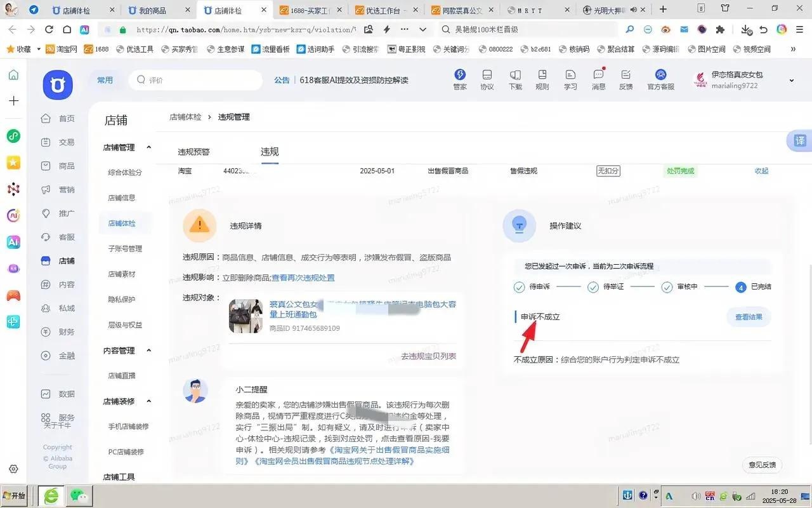
Task: Open 店铺信息 menu item
Action: (x=122, y=197)
